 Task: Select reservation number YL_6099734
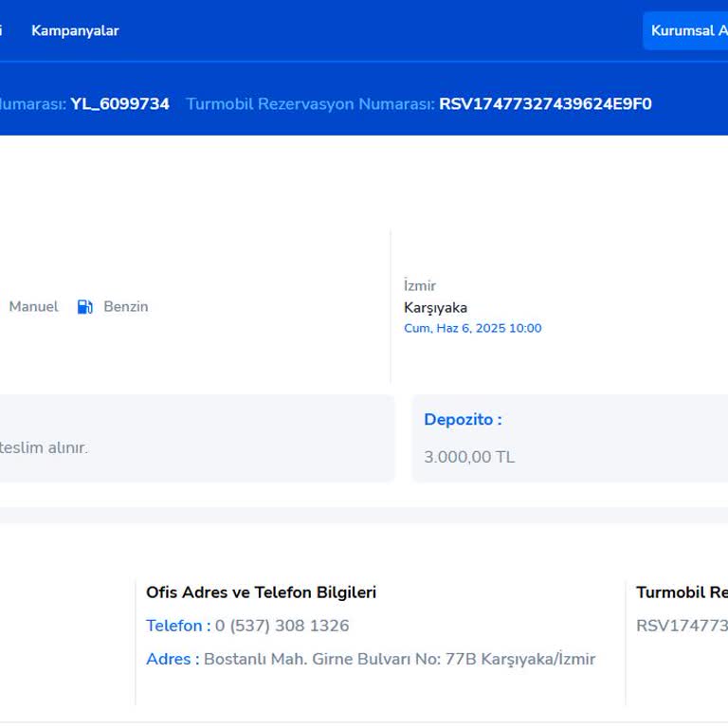119,104
